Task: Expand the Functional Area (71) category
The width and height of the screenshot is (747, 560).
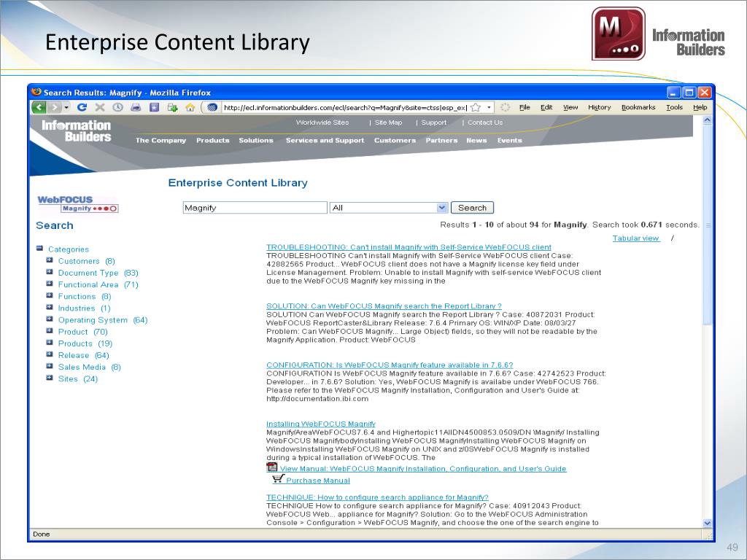Action: point(50,284)
